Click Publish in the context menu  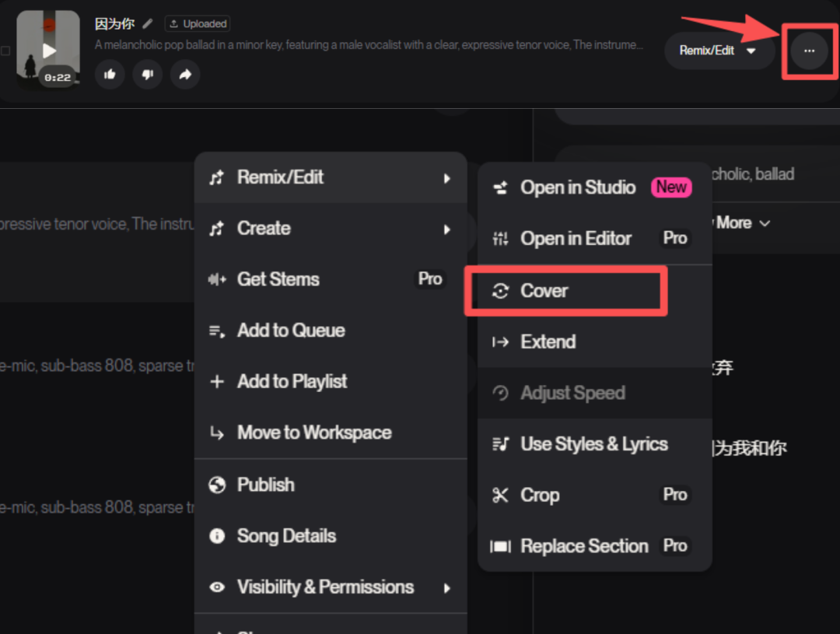[x=265, y=485]
